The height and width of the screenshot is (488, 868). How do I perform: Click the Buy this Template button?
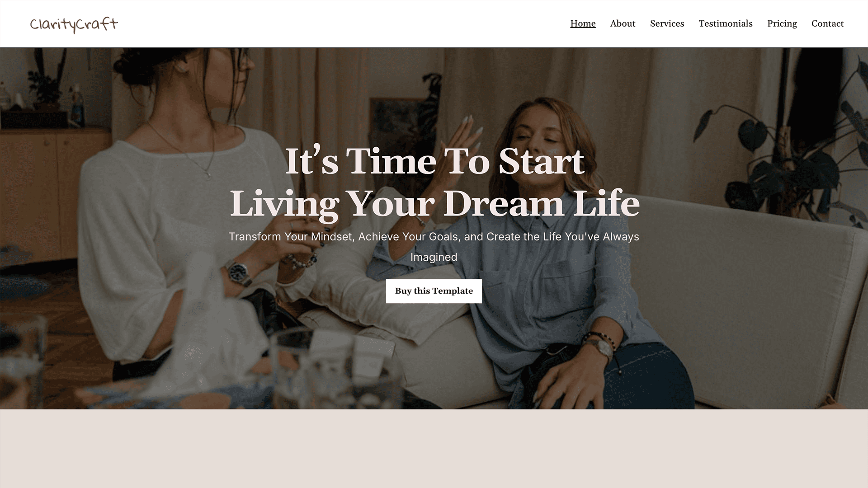[434, 291]
